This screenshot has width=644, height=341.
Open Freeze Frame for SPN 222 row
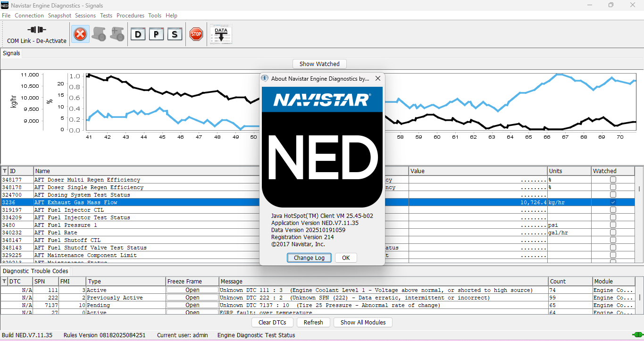pos(192,298)
